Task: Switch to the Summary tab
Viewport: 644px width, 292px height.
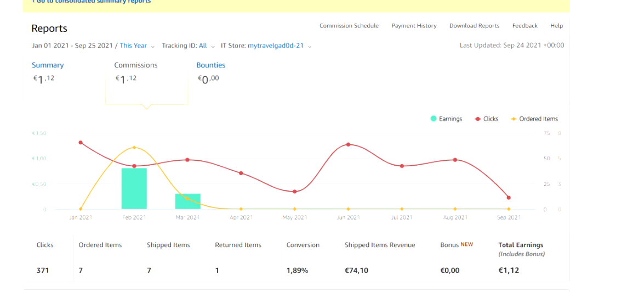Action: [x=48, y=65]
